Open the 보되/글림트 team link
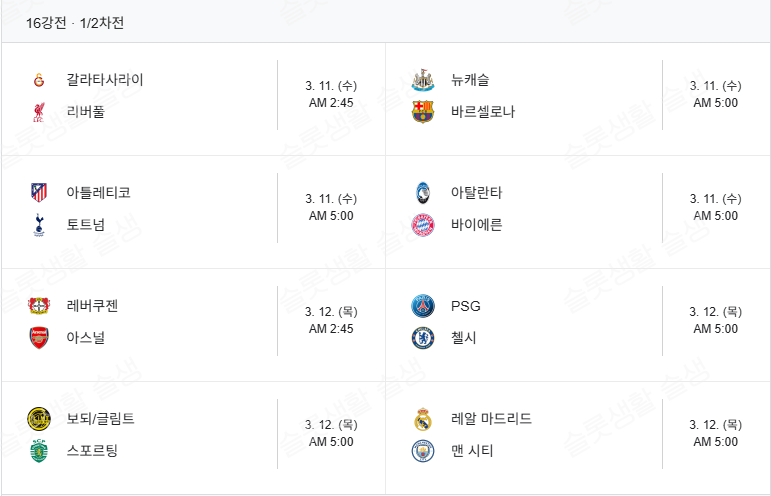Image resolution: width=771 pixels, height=496 pixels. click(x=100, y=419)
